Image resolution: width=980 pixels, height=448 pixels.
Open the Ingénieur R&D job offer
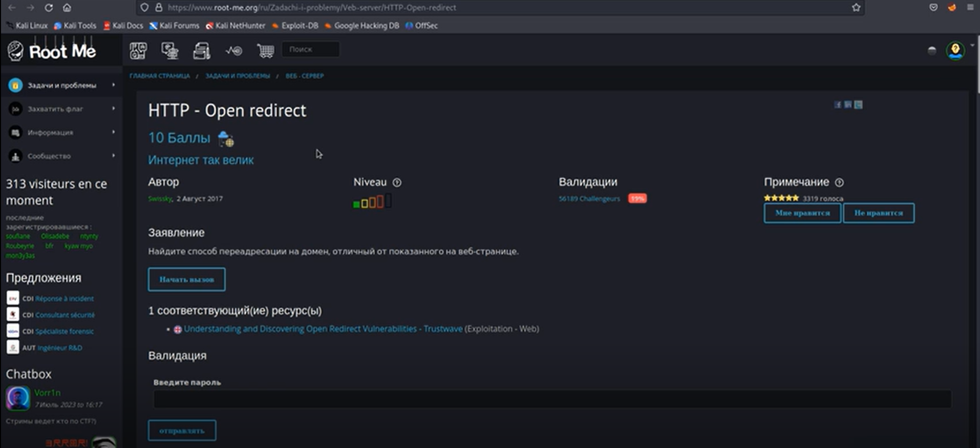pos(59,348)
